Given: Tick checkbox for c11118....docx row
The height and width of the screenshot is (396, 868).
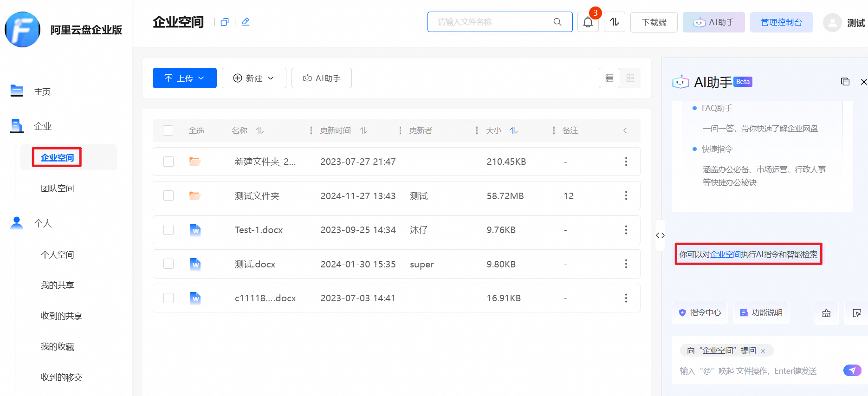Looking at the screenshot, I should coord(168,298).
